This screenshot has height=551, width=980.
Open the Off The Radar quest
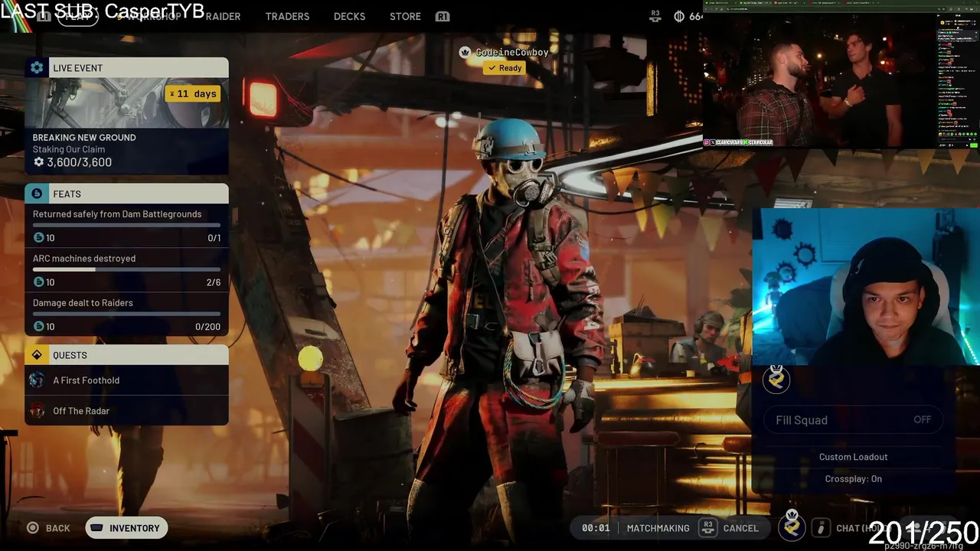pyautogui.click(x=126, y=411)
